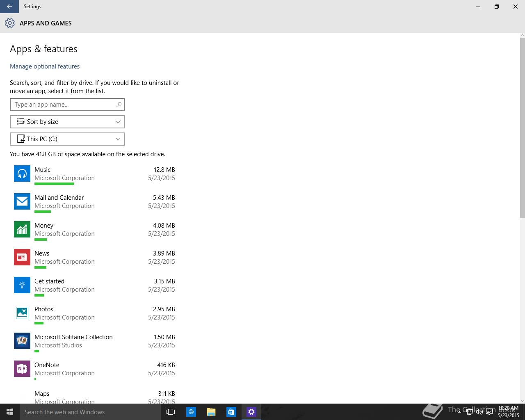The image size is (525, 420).
Task: Click the Apps & features heading
Action: (x=43, y=49)
